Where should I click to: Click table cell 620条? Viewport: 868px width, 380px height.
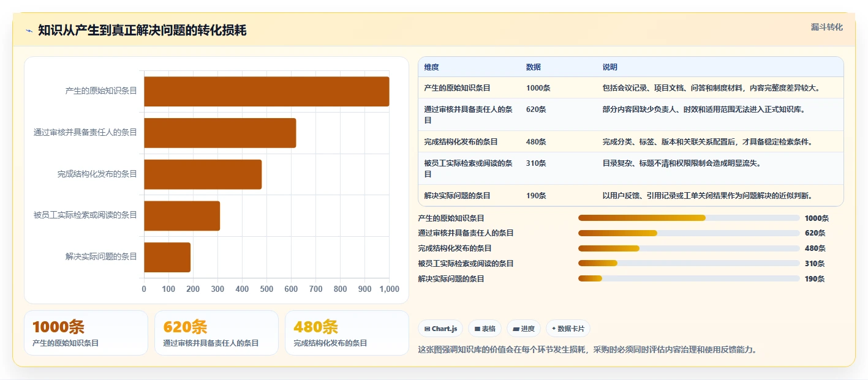(536, 110)
